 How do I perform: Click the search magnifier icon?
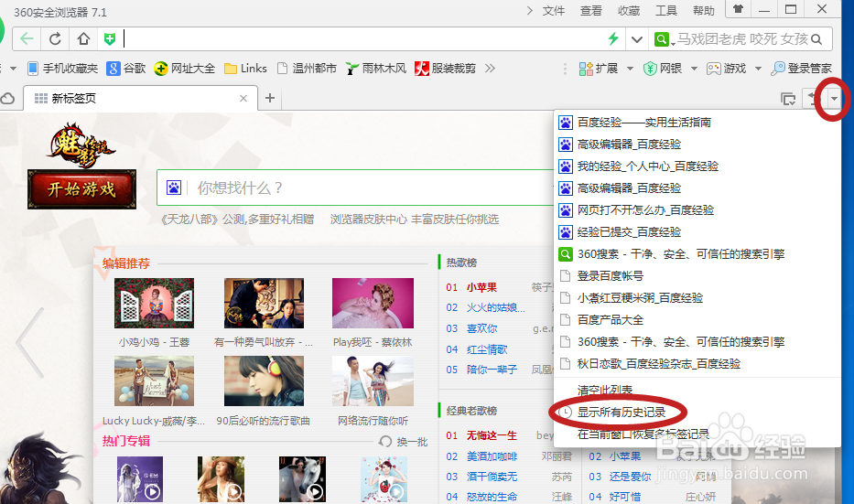coord(816,39)
